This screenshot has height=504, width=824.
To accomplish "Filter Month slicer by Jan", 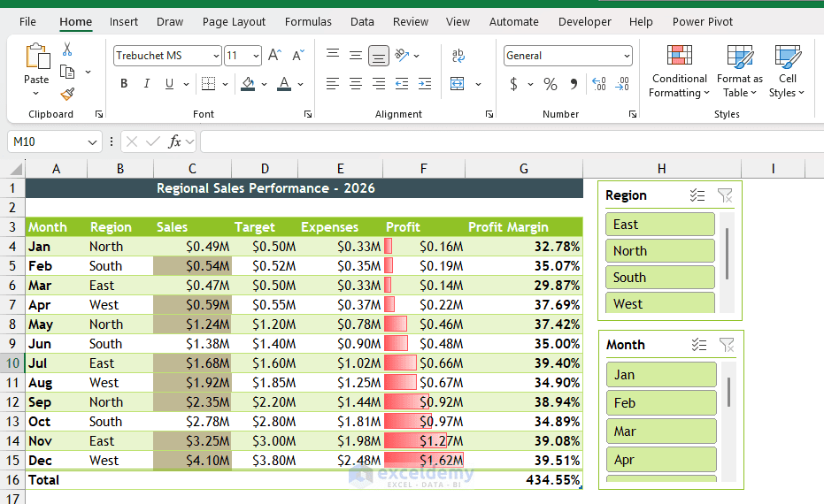I will click(661, 375).
